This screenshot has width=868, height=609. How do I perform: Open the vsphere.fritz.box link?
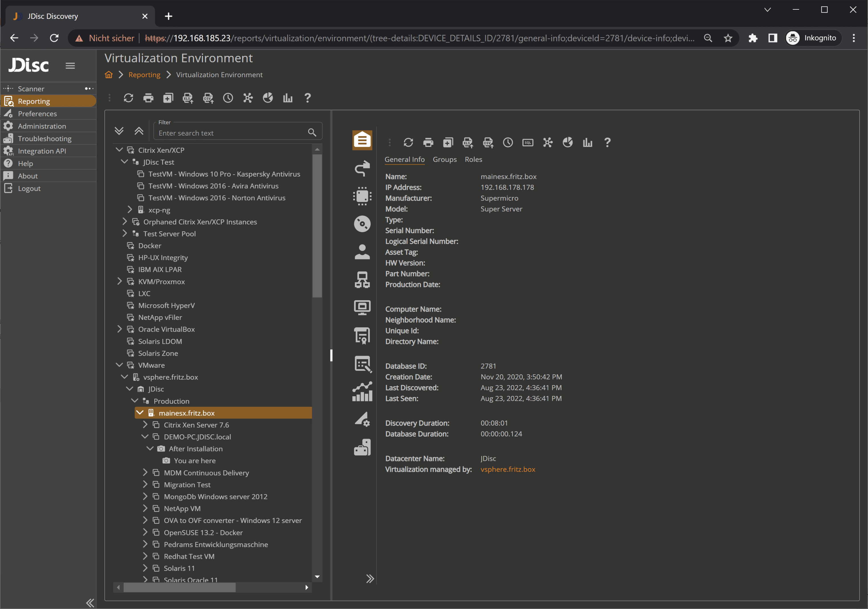tap(508, 469)
